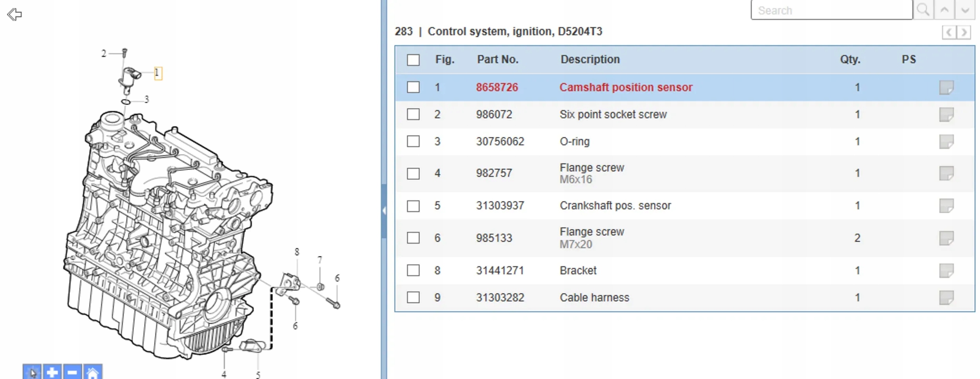Click part number 8658726
The image size is (980, 379).
pos(497,87)
